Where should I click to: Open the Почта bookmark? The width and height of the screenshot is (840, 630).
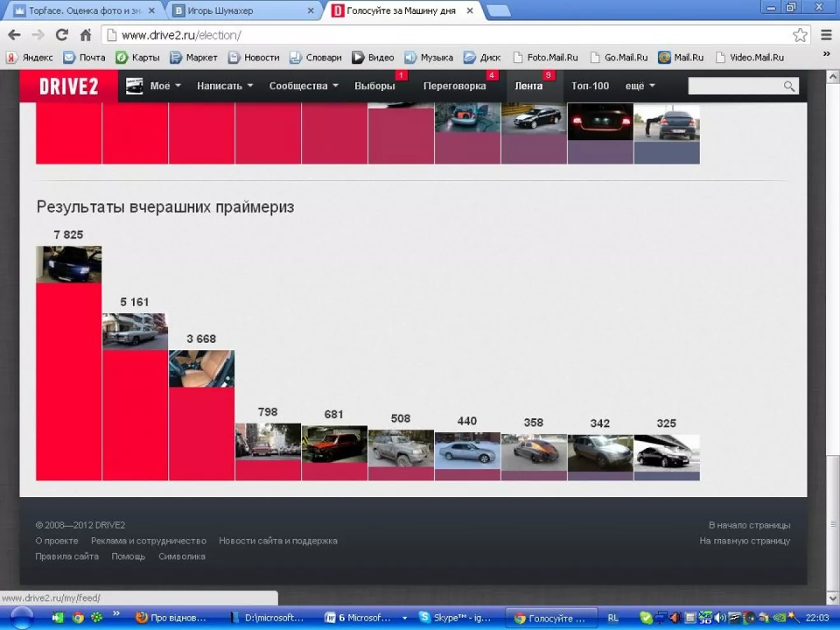pyautogui.click(x=85, y=57)
